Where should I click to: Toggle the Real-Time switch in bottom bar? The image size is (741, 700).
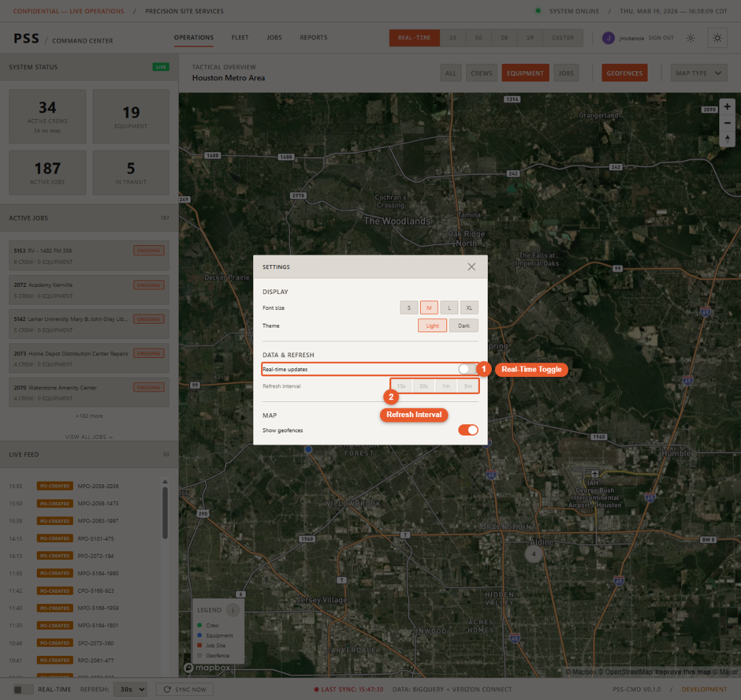24,689
